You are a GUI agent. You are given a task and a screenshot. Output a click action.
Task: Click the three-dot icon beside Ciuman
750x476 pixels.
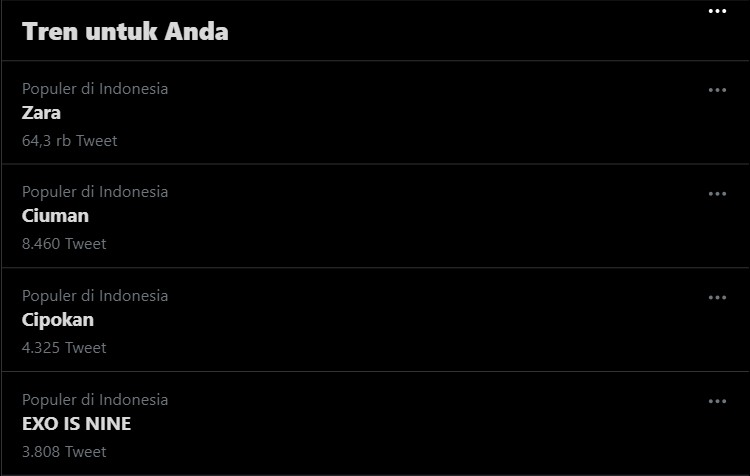click(717, 194)
